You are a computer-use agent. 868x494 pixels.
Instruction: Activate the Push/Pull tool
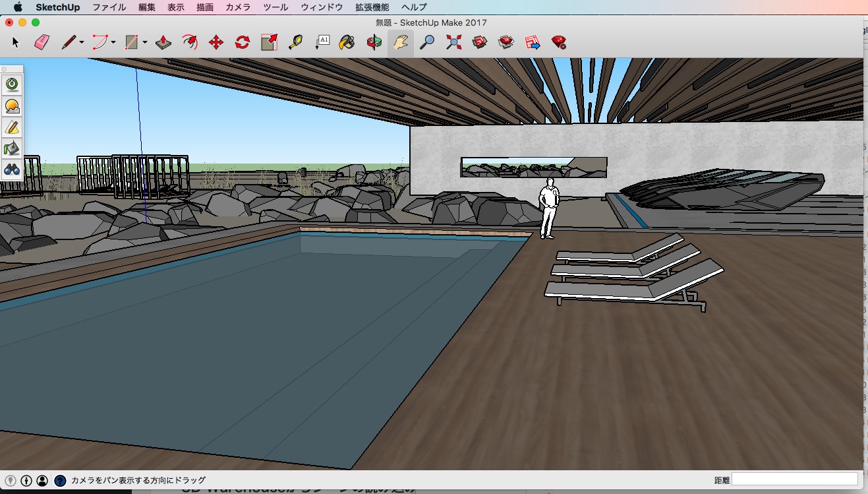[163, 43]
